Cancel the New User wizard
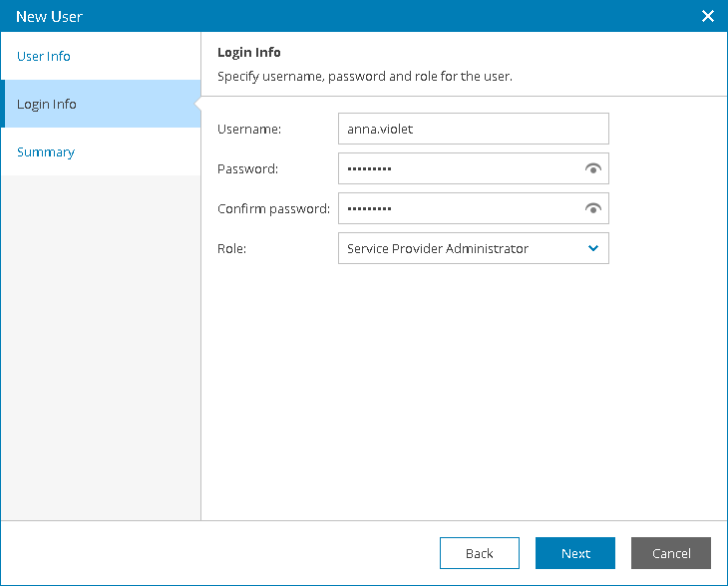This screenshot has height=586, width=728. pos(671,553)
